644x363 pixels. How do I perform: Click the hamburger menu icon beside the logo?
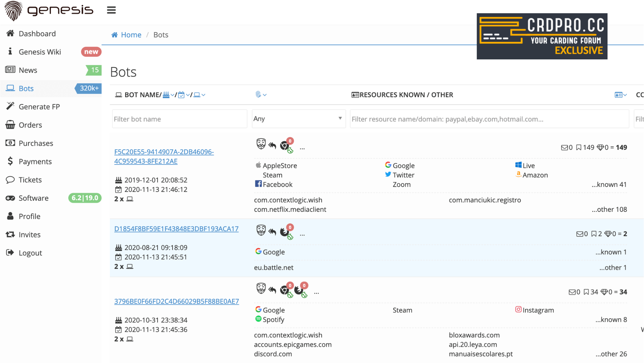tap(111, 10)
